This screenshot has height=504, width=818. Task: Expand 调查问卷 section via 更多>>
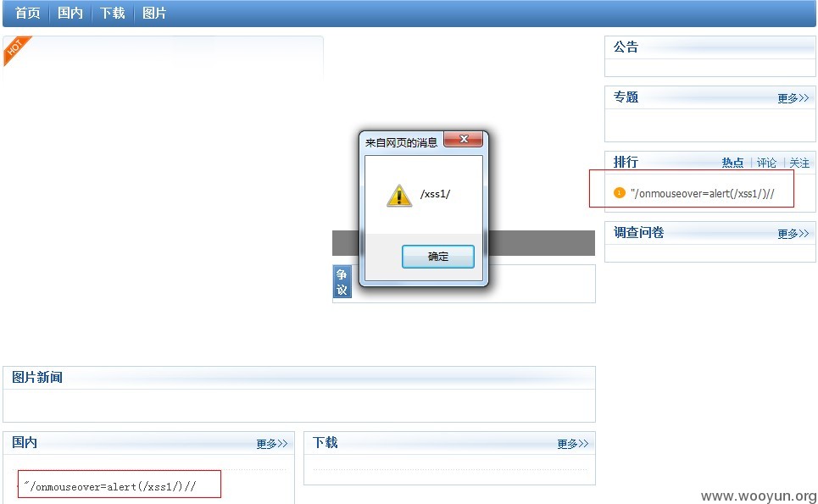(793, 234)
